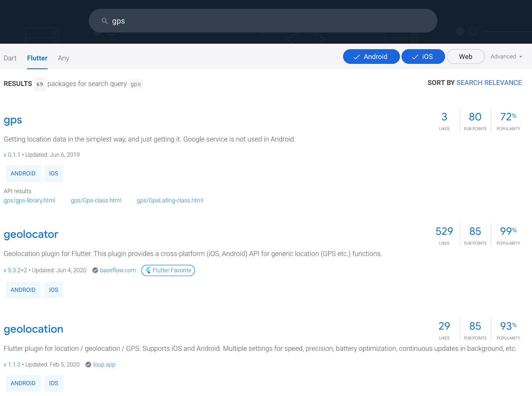Open gps/GpsLatlng-class.html API result
532x396 pixels.
(170, 200)
